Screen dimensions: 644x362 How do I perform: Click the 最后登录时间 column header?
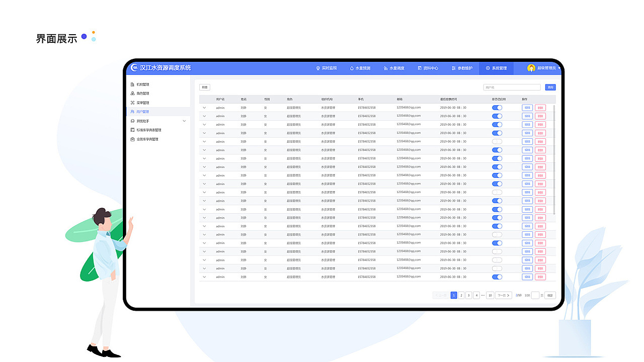pyautogui.click(x=449, y=100)
